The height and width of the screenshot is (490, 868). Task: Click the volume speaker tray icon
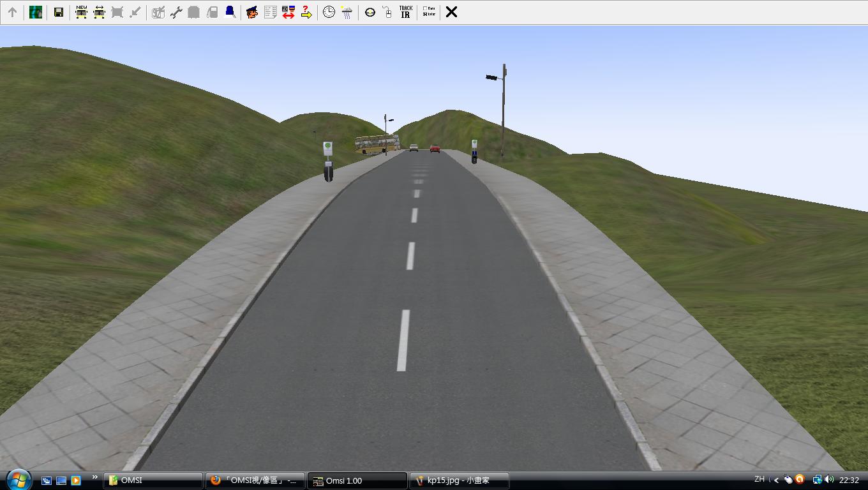point(829,480)
